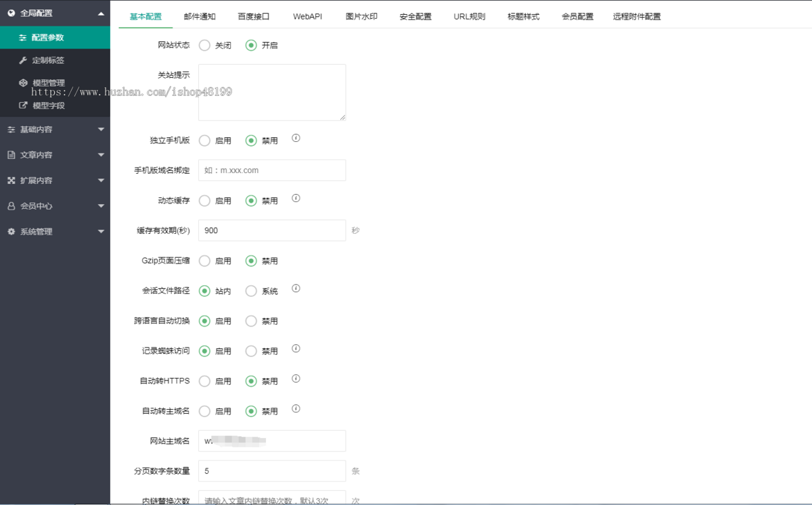The height and width of the screenshot is (505, 812).
Task: Enable 动态缓存 with 启用 radio
Action: coord(204,201)
